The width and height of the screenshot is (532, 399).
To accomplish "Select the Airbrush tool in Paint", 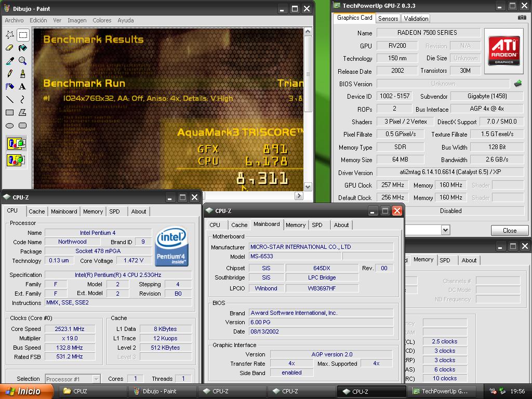I will tap(10, 87).
